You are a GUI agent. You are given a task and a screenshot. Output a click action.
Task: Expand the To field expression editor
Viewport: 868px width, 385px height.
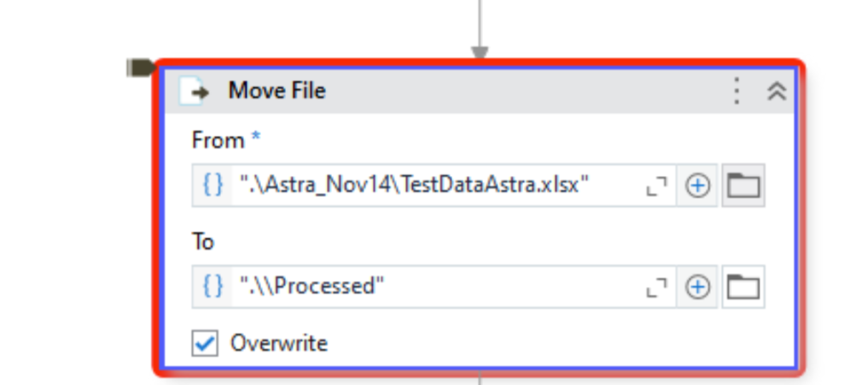[655, 288]
